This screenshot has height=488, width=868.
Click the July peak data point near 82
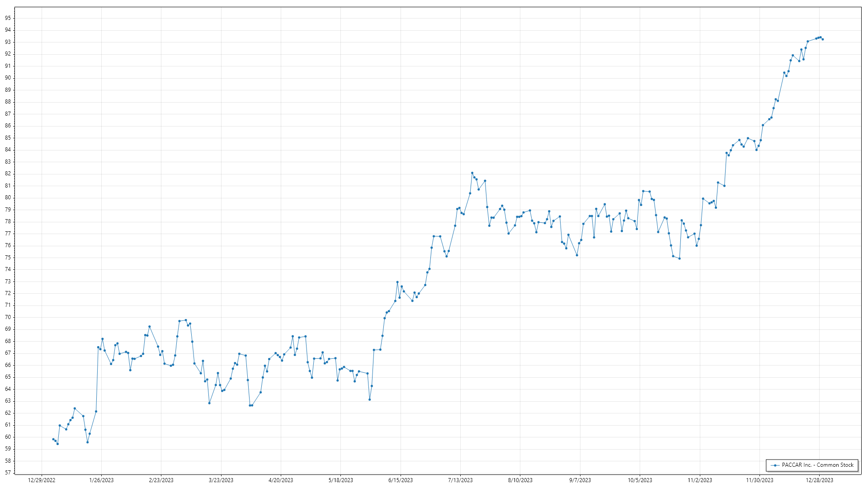pyautogui.click(x=472, y=173)
